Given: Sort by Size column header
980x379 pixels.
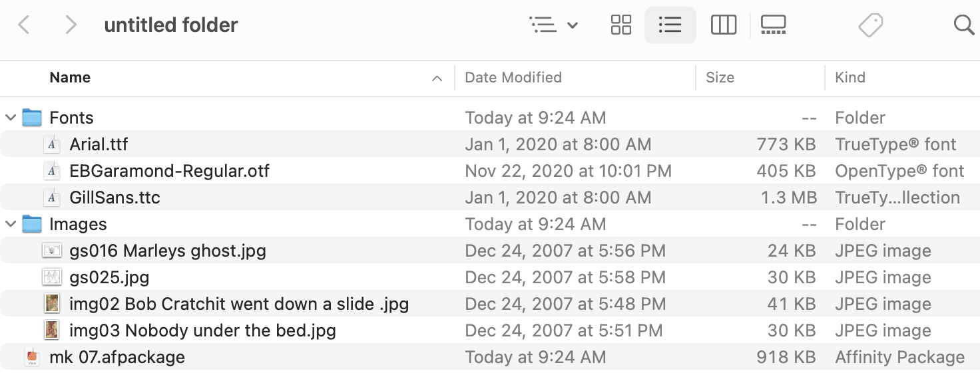Looking at the screenshot, I should pos(720,78).
